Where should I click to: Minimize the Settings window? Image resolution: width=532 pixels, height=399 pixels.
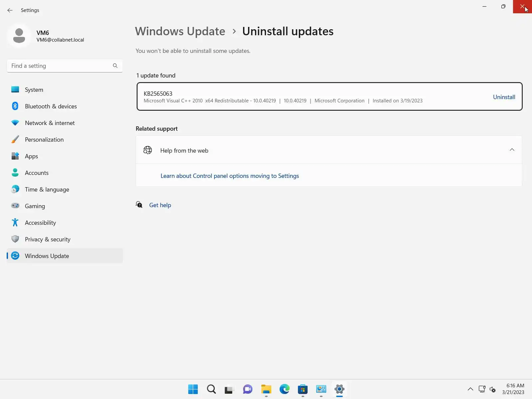click(484, 7)
